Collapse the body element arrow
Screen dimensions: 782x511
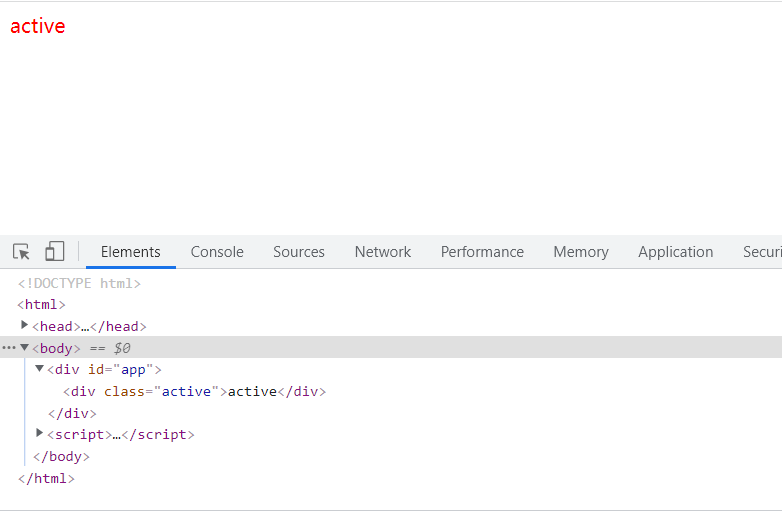tap(24, 347)
